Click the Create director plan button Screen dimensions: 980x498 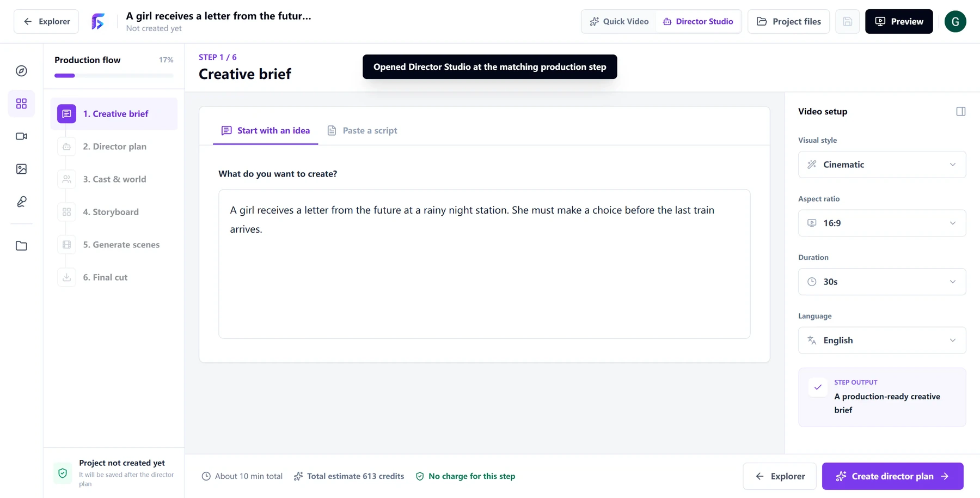pyautogui.click(x=892, y=476)
